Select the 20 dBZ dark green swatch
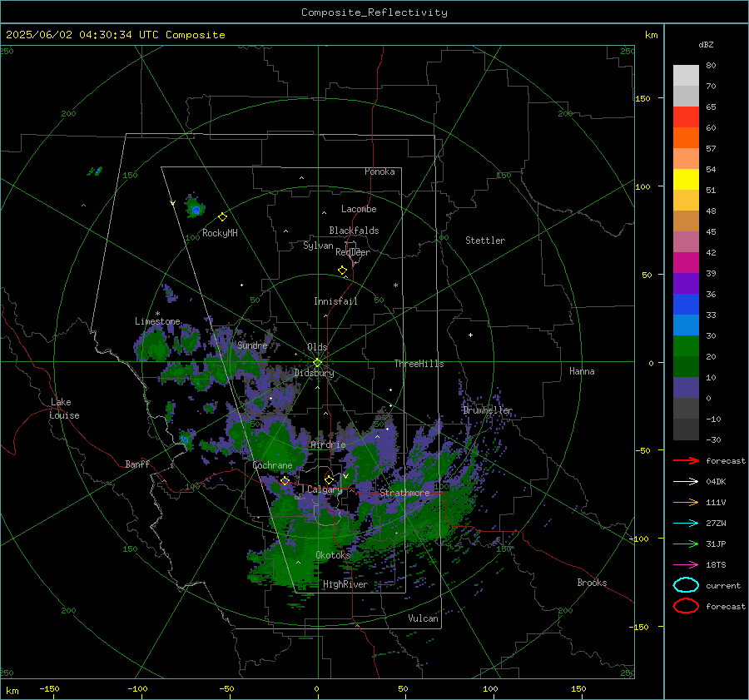 point(686,366)
